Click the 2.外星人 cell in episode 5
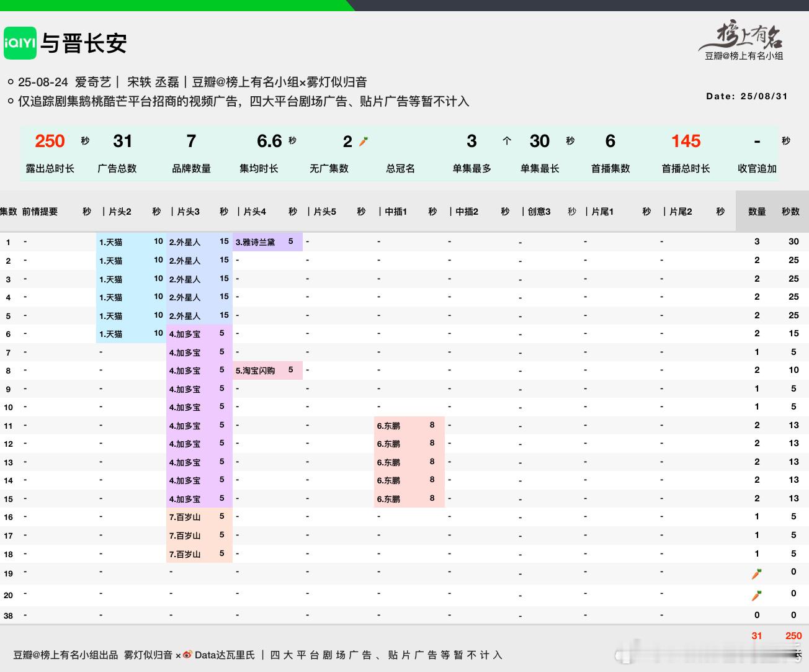Viewport: 809px width, 672px height. click(x=199, y=316)
